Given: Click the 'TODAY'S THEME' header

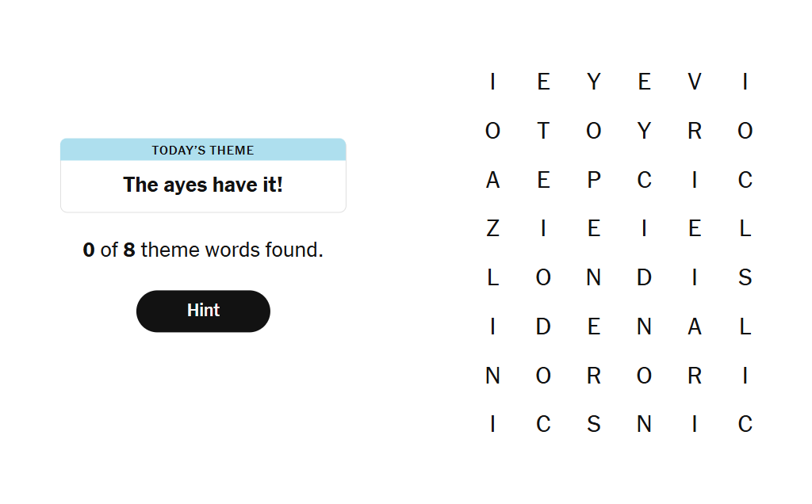Looking at the screenshot, I should (x=203, y=150).
